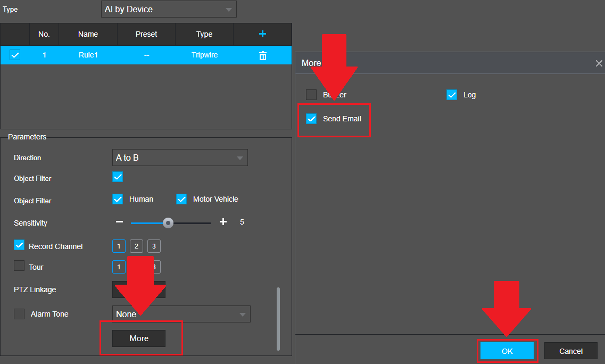The width and height of the screenshot is (605, 364).
Task: Enable the Tour checkbox
Action: 19,266
